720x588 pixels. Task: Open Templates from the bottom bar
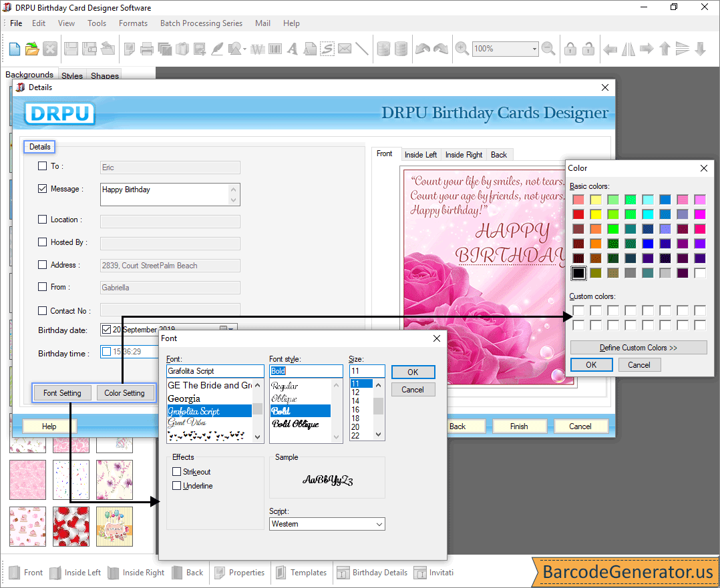click(301, 573)
